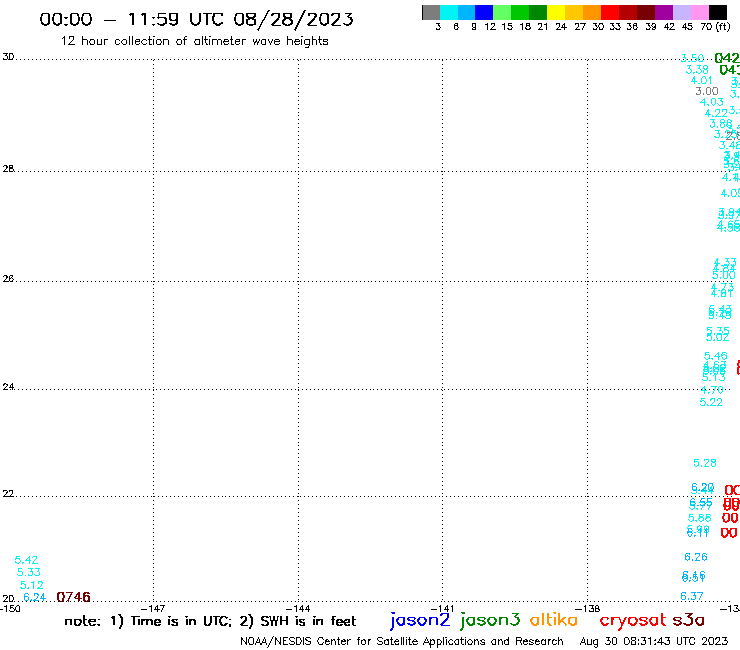Click the latitude '26' axis label

pyautogui.click(x=8, y=279)
